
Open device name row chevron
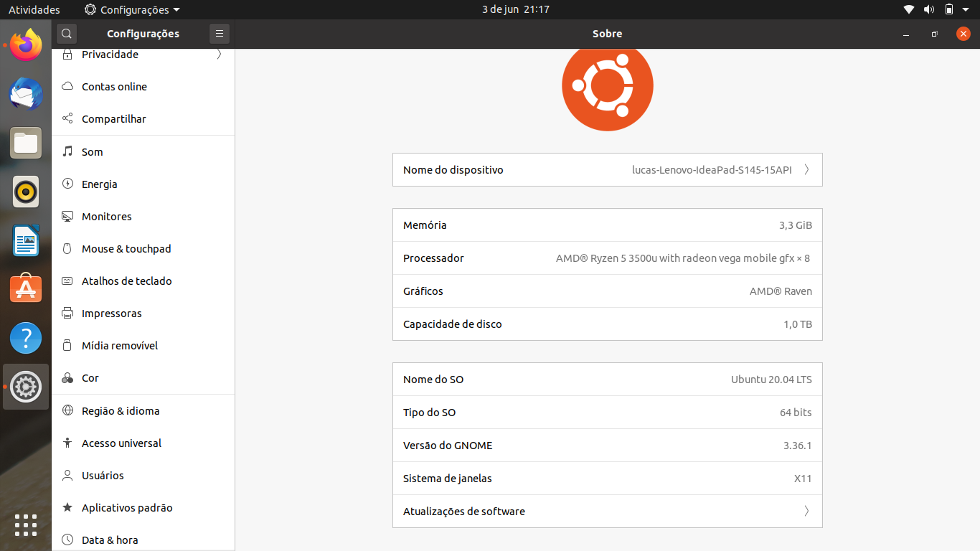click(x=806, y=170)
